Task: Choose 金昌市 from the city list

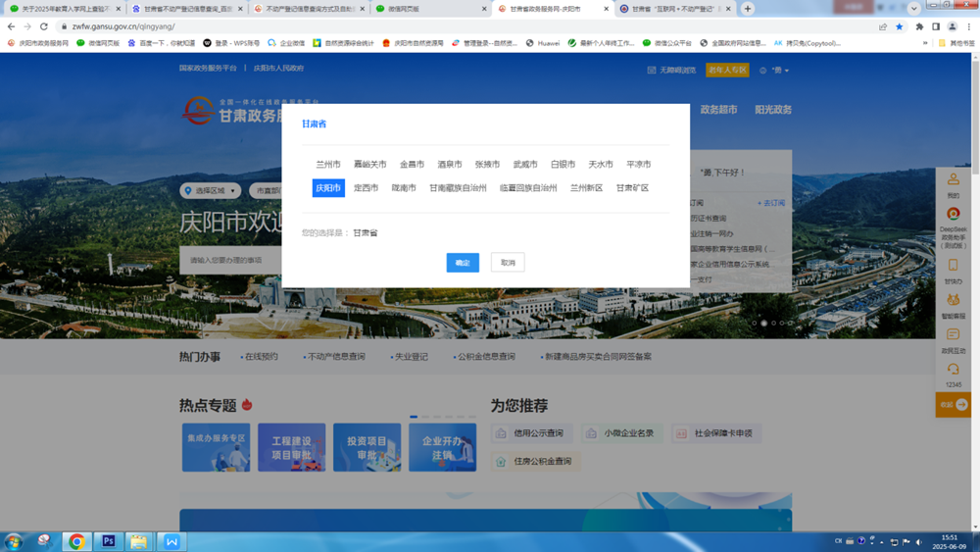Action: [412, 165]
